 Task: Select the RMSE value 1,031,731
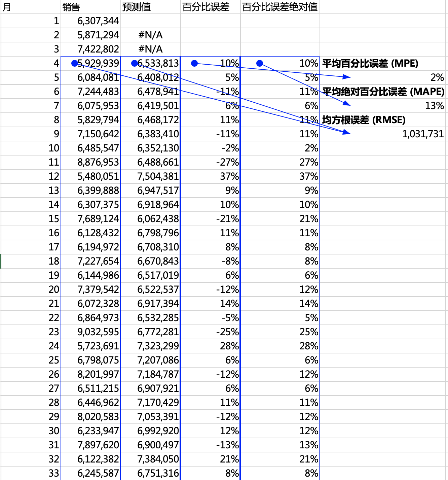tap(383, 134)
